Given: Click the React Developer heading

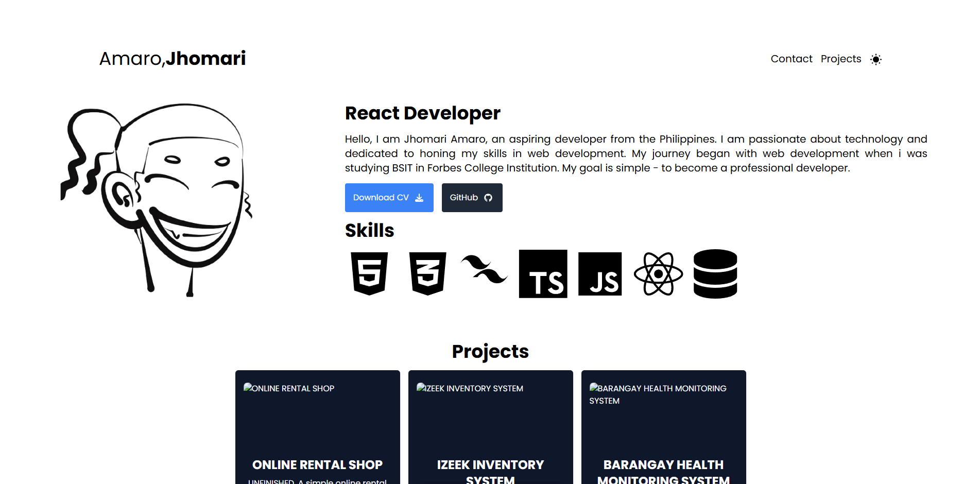Looking at the screenshot, I should click(x=423, y=113).
